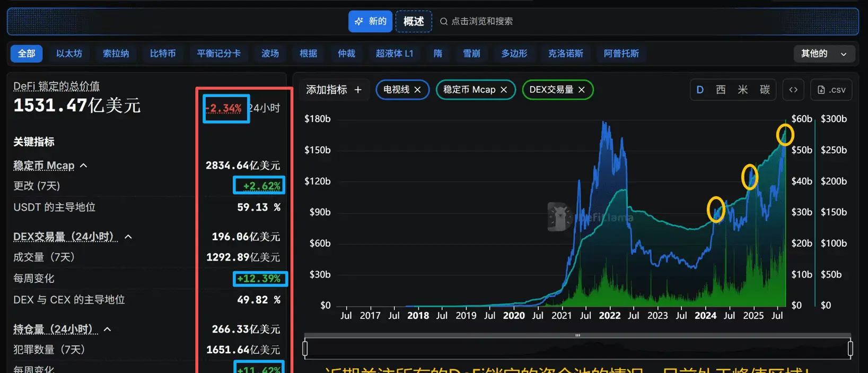Click the 新的 button
Screen dimensions: 868x373
tap(370, 21)
